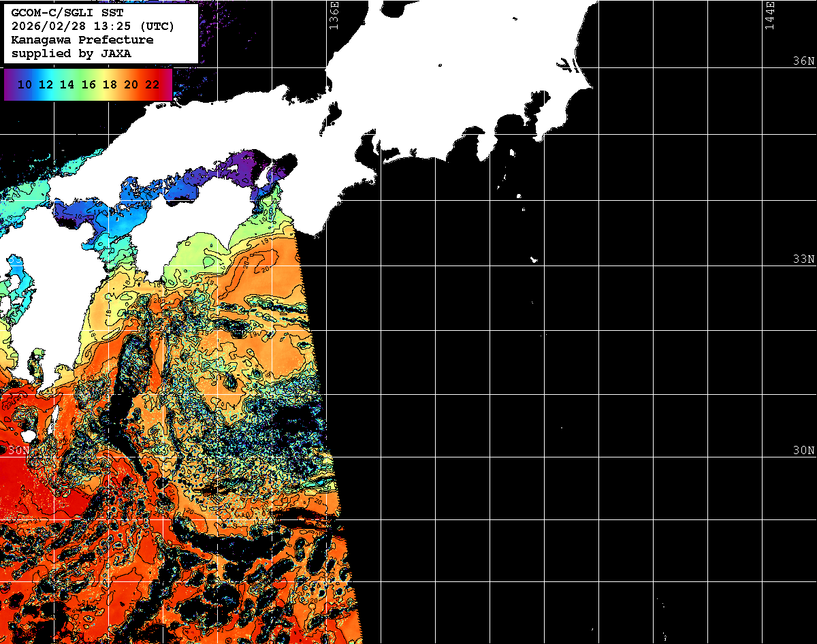Click the 18 value on the color bar
Viewport: 817px width, 644px height.
click(x=110, y=85)
